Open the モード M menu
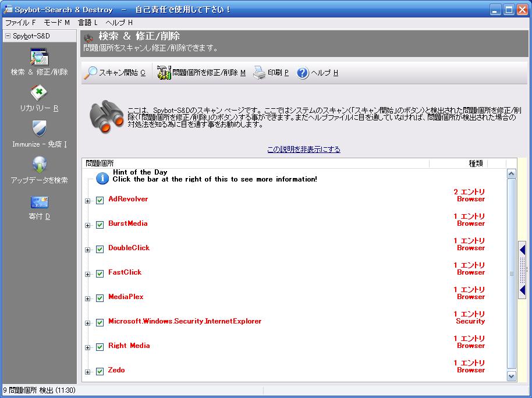 pos(56,23)
